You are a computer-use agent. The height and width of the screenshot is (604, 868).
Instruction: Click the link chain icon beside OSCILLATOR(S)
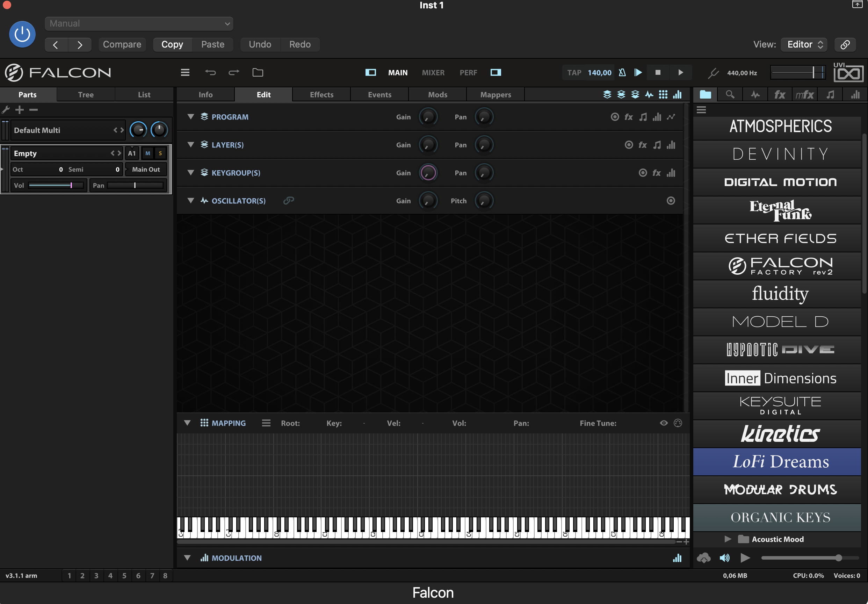(x=288, y=200)
